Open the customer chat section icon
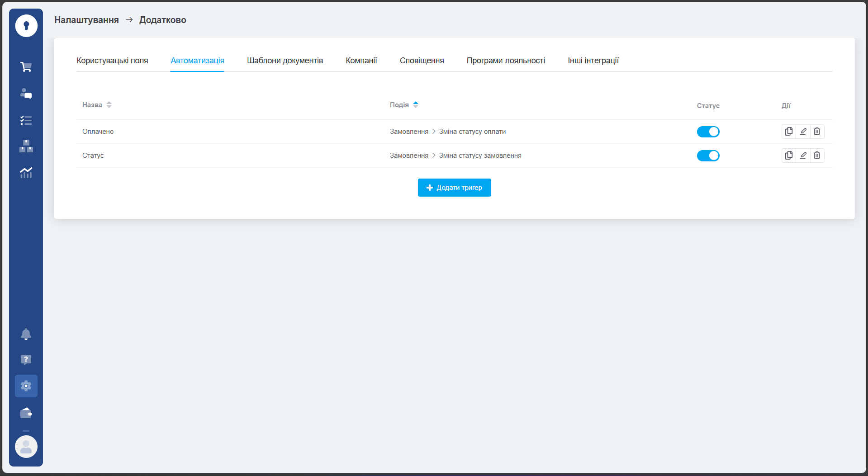This screenshot has width=868, height=476. (26, 94)
